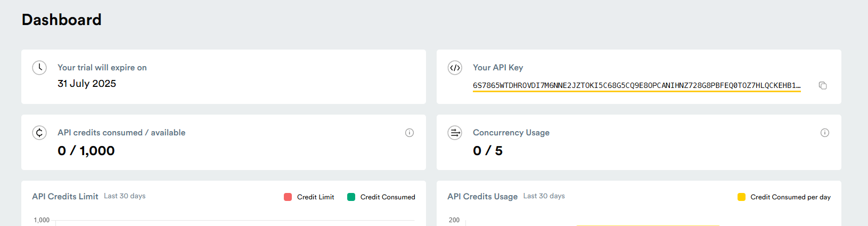The image size is (868, 226).
Task: Click the API Credits Limit chart title
Action: (65, 197)
